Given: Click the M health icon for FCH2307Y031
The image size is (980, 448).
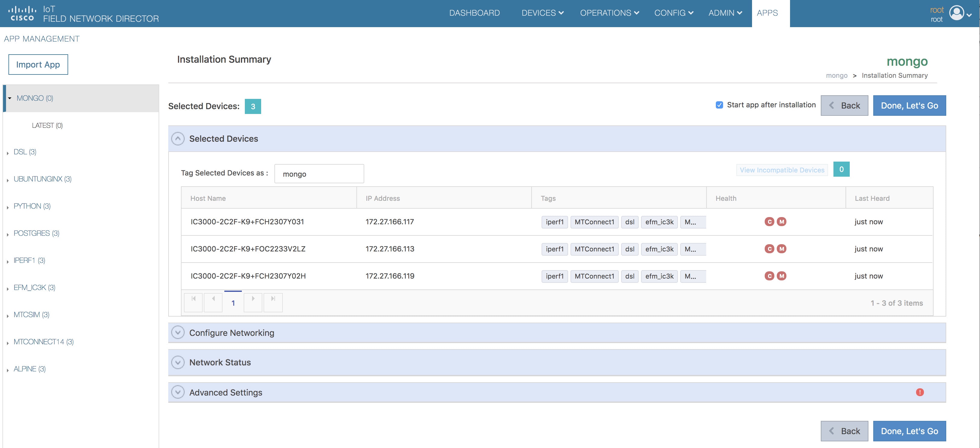Looking at the screenshot, I should [781, 222].
